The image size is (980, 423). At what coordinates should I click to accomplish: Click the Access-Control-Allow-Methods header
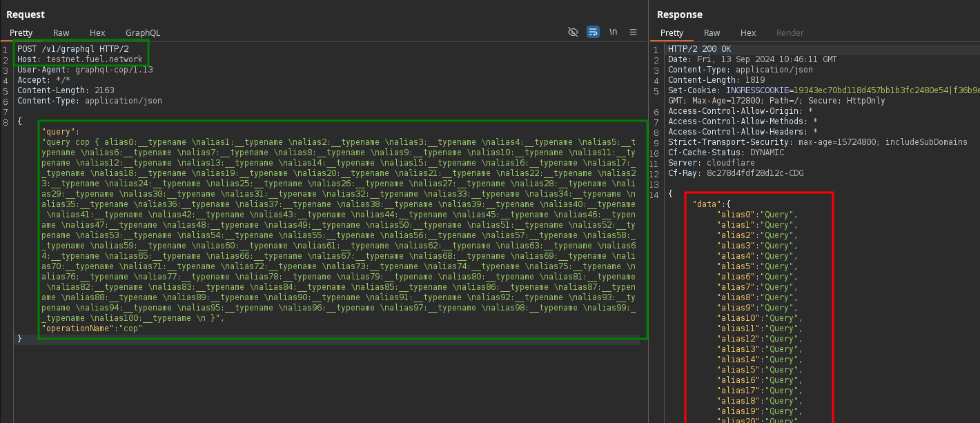[x=743, y=121]
